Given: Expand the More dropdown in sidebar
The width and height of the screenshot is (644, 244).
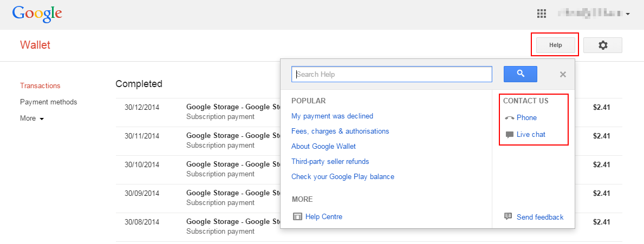Looking at the screenshot, I should [x=32, y=118].
